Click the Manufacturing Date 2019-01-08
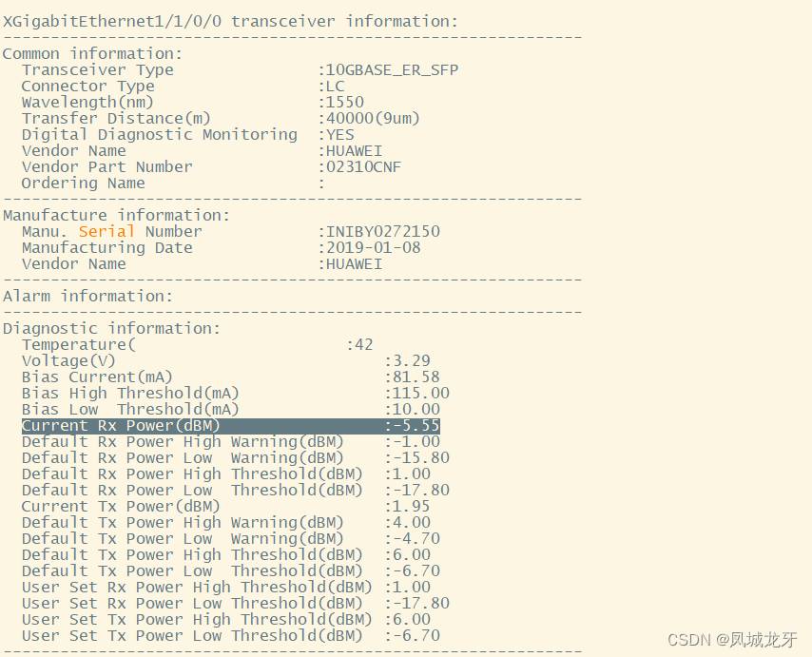The image size is (812, 657). 374,247
